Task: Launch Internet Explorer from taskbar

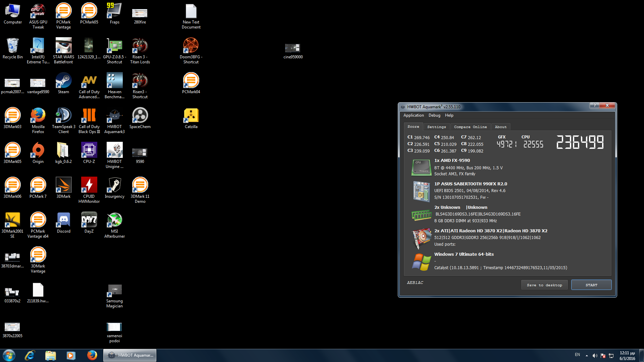Action: pyautogui.click(x=30, y=355)
